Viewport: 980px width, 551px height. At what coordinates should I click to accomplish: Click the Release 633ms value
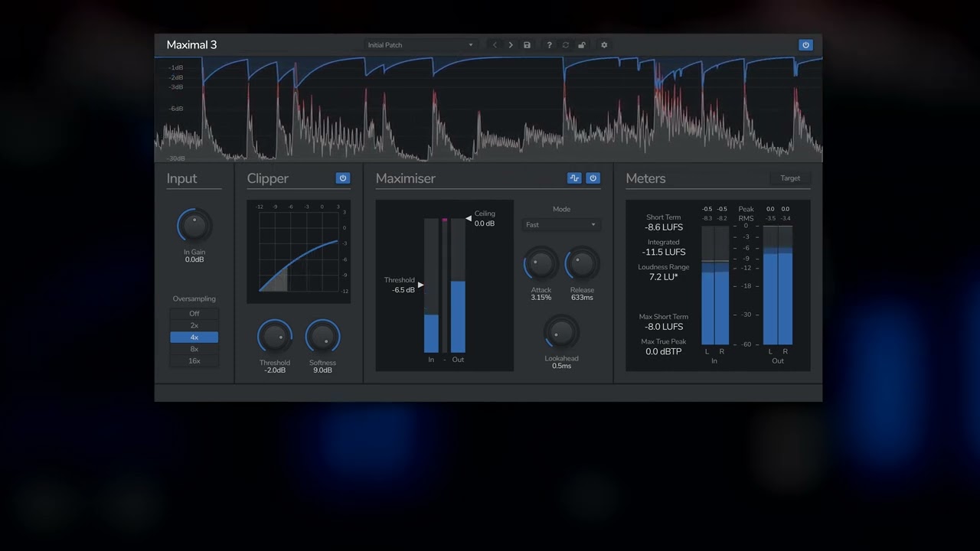582,298
